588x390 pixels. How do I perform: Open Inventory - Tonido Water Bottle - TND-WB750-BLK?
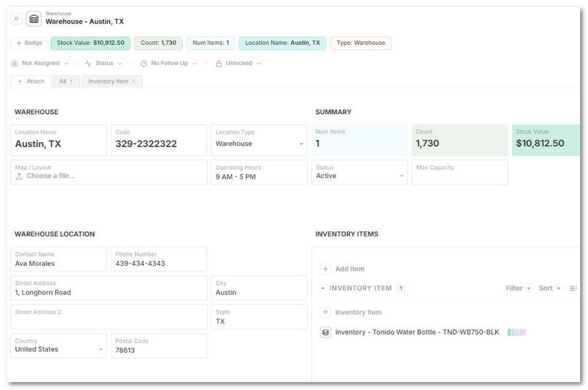click(417, 332)
